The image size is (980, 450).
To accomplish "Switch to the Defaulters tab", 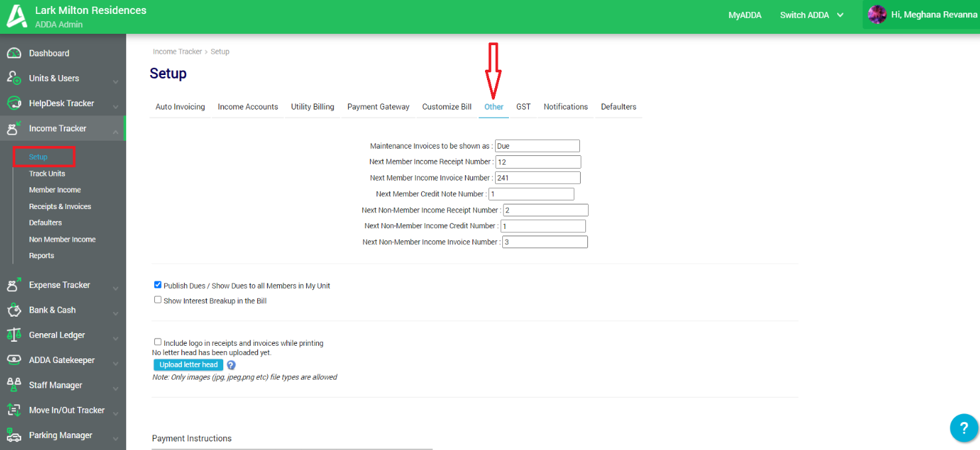I will pos(619,107).
